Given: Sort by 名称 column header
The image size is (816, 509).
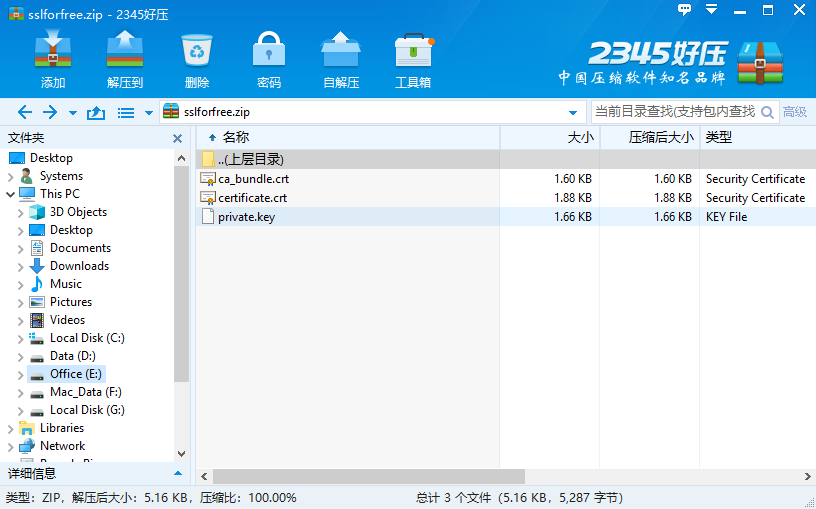Looking at the screenshot, I should (348, 137).
